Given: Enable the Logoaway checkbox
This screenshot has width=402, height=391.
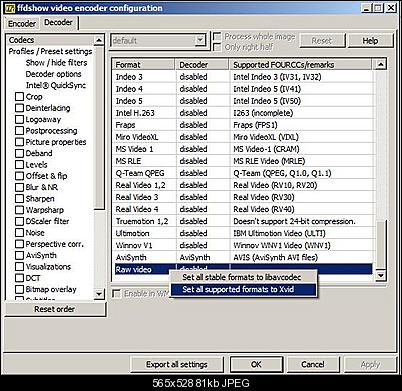Looking at the screenshot, I should point(19,119).
